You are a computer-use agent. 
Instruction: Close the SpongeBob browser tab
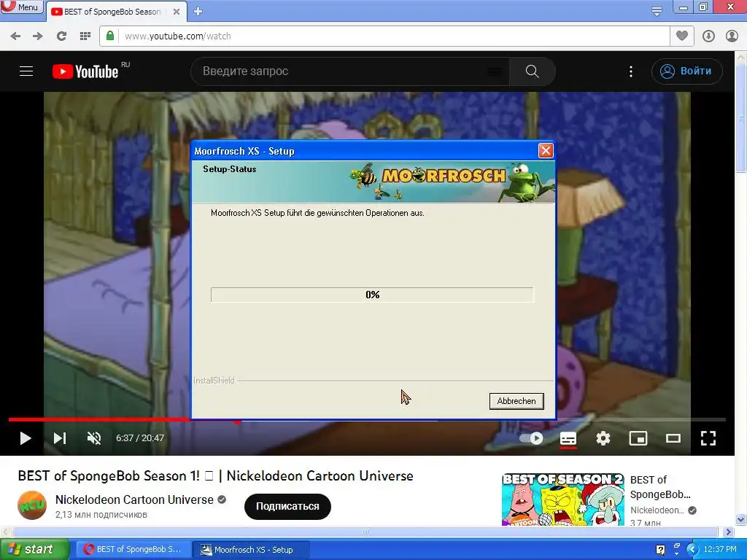(177, 12)
